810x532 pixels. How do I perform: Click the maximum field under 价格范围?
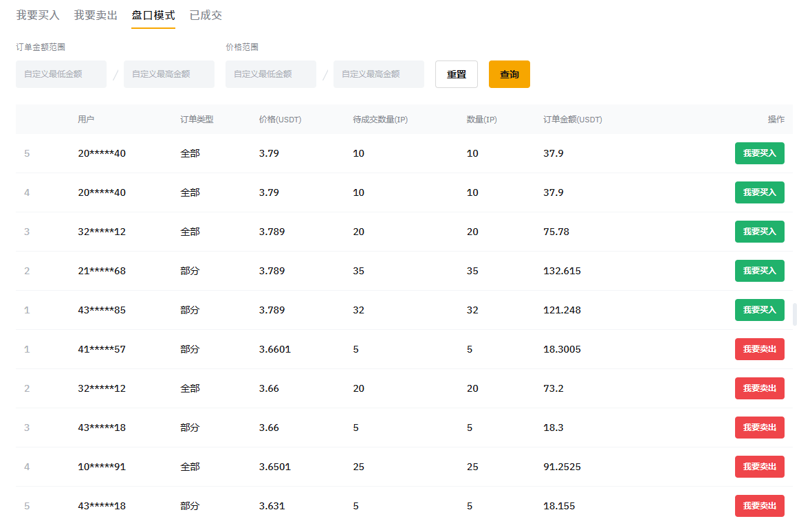[378, 74]
